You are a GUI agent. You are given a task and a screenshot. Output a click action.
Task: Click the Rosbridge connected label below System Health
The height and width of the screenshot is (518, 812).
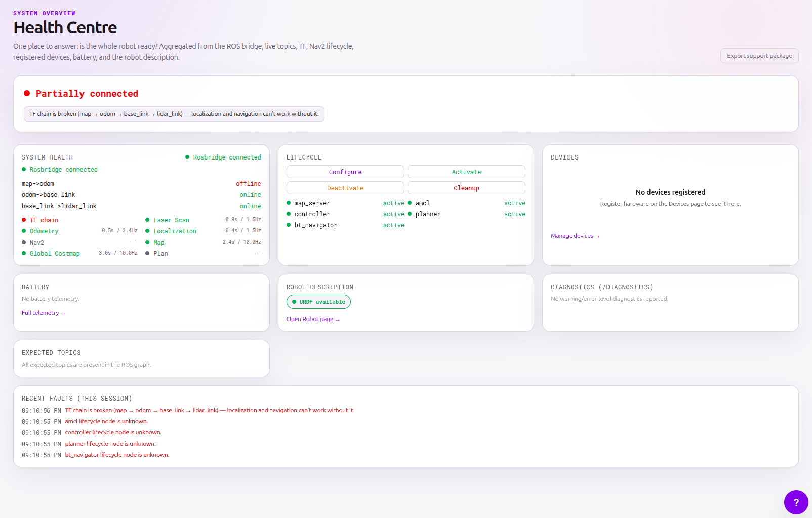coord(60,170)
